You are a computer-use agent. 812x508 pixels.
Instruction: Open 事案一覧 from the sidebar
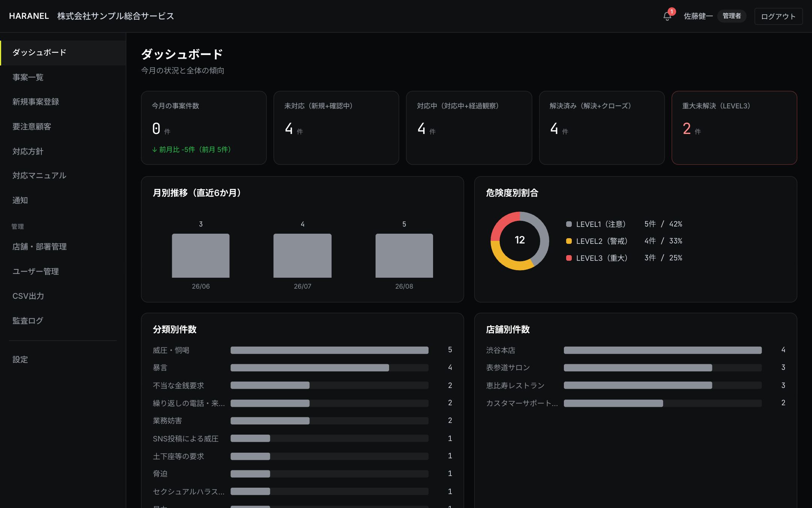pyautogui.click(x=63, y=78)
